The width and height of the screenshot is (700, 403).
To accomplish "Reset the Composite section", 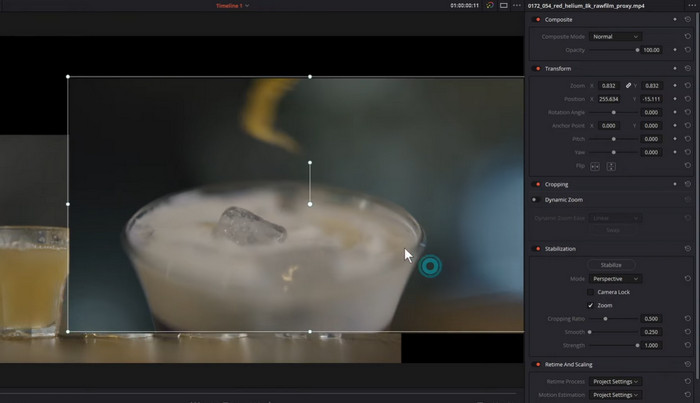I will point(688,20).
